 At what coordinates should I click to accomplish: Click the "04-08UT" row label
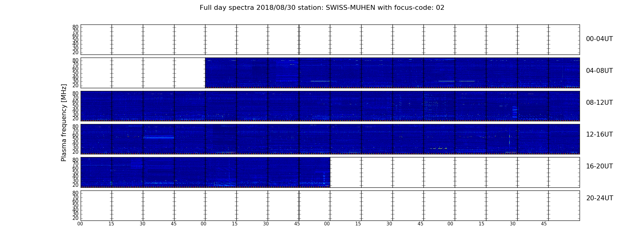pos(599,71)
